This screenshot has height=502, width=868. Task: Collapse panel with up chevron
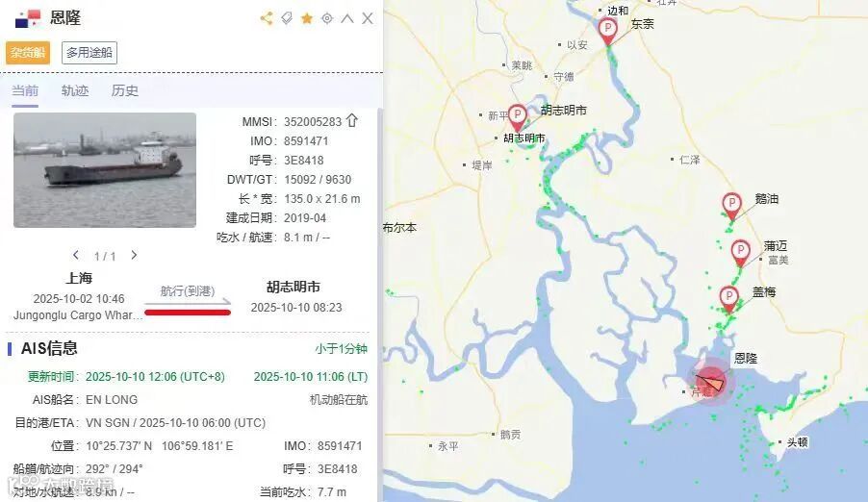click(x=347, y=18)
